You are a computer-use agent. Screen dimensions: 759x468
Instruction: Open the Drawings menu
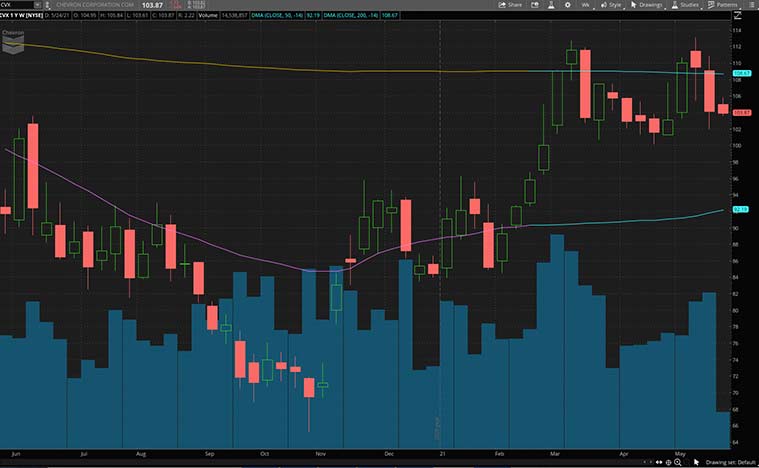click(x=647, y=5)
